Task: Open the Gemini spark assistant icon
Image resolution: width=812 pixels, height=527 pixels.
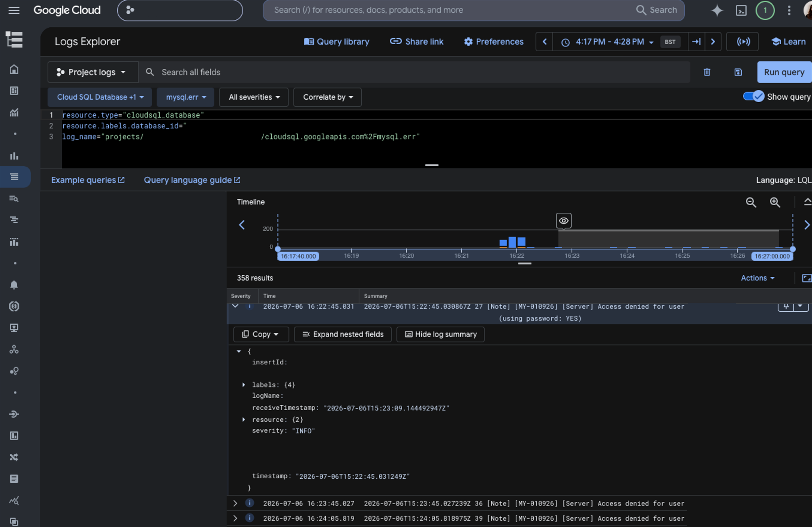Action: [717, 10]
